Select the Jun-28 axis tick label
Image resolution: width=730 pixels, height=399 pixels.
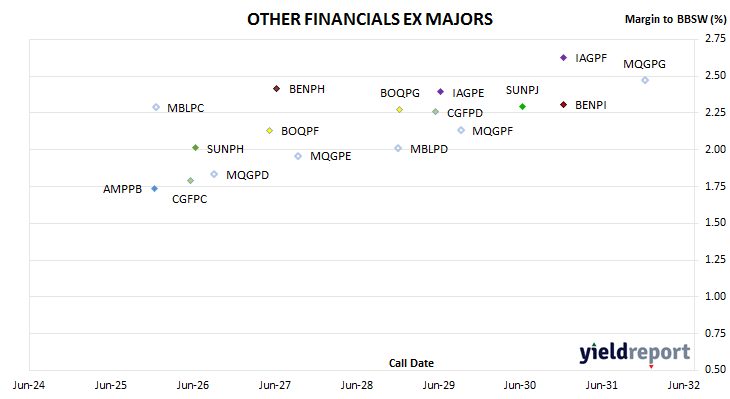357,385
